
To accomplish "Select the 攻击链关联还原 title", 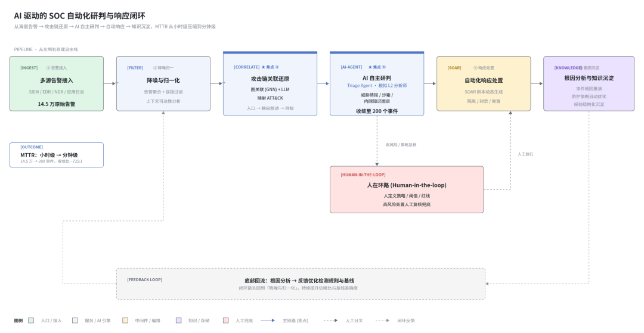I will pos(270,79).
